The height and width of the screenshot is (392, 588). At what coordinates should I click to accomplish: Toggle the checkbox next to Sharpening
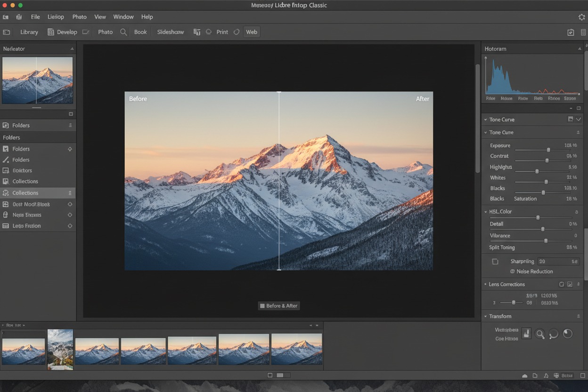[495, 261]
